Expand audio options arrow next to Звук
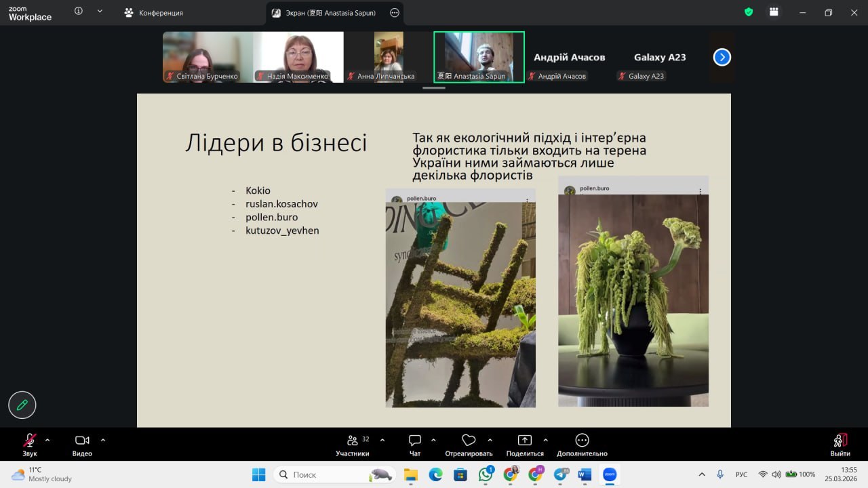868x488 pixels. [x=47, y=440]
